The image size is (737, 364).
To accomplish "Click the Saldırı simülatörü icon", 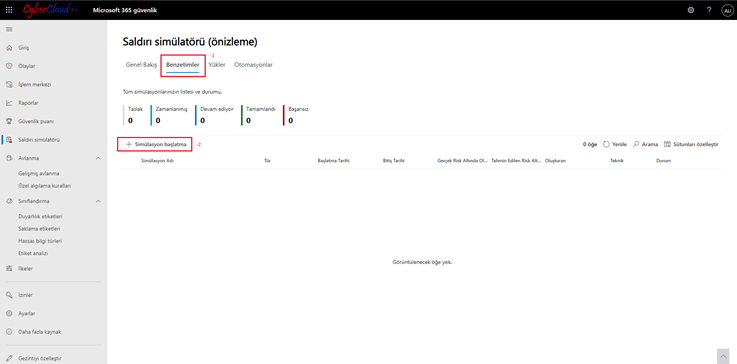I will click(9, 140).
